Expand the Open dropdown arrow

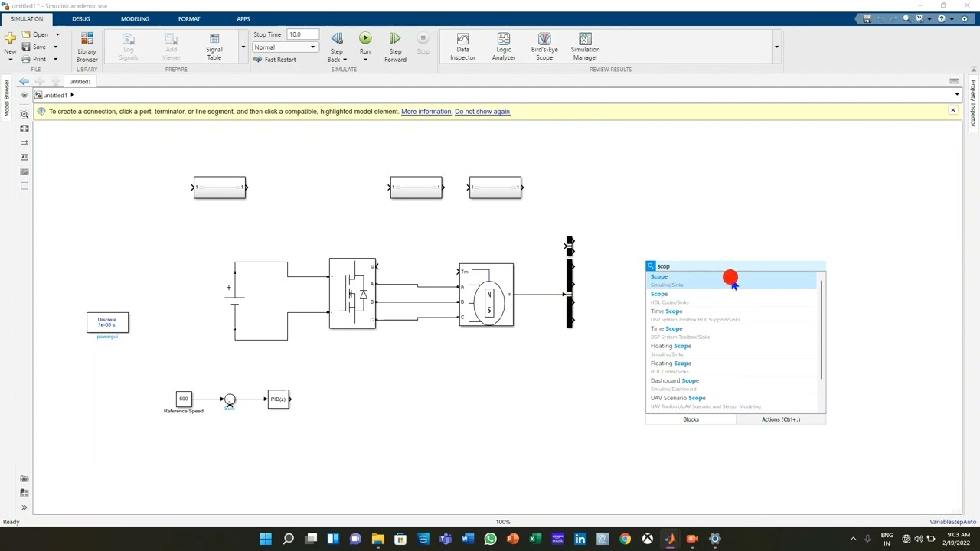(57, 34)
